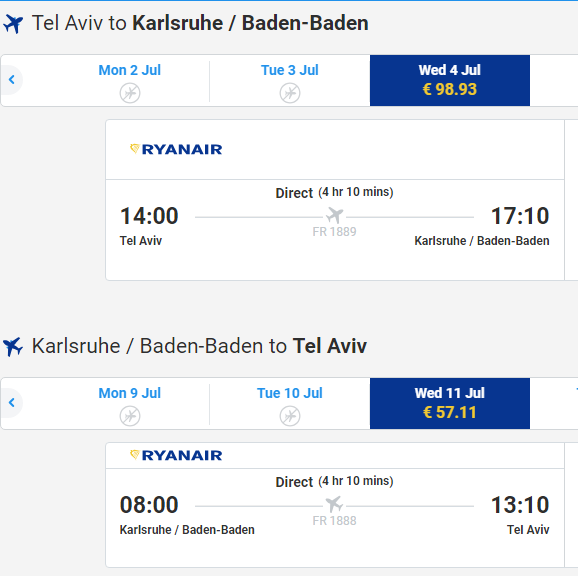Click the returning plane icon beside Karlsruhe heading

[13, 347]
